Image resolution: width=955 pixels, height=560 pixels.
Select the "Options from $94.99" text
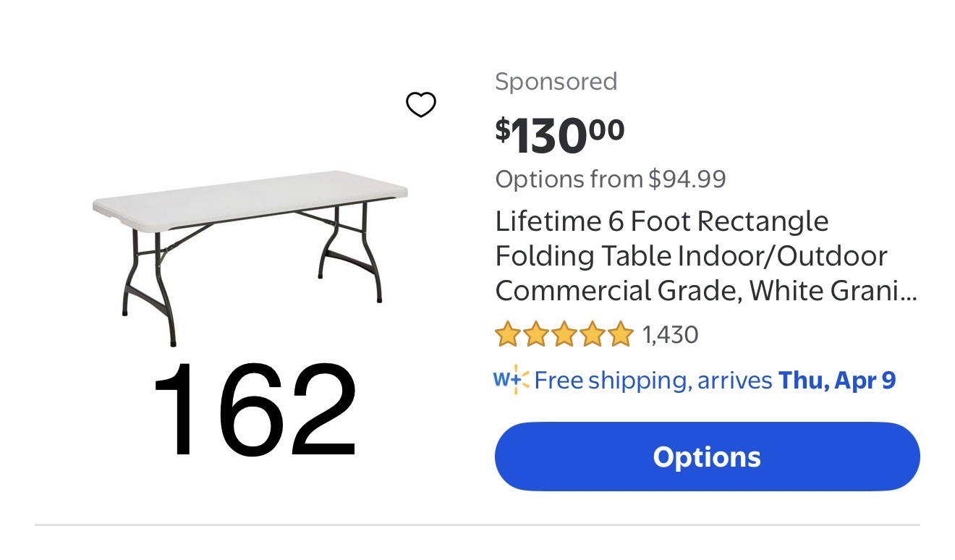coord(610,179)
